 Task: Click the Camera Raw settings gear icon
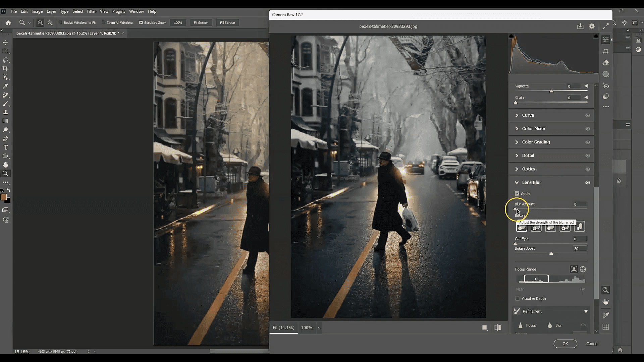tap(592, 26)
